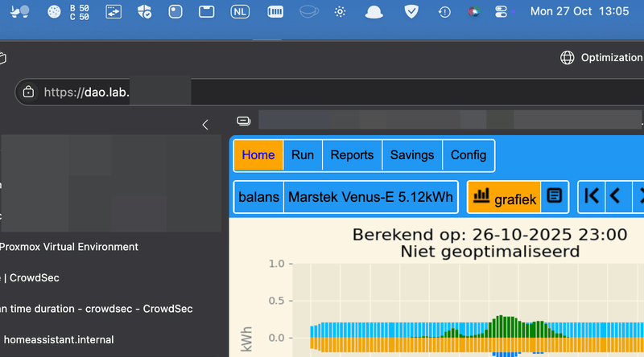Switch to the Run tab
This screenshot has height=357, width=644.
303,155
